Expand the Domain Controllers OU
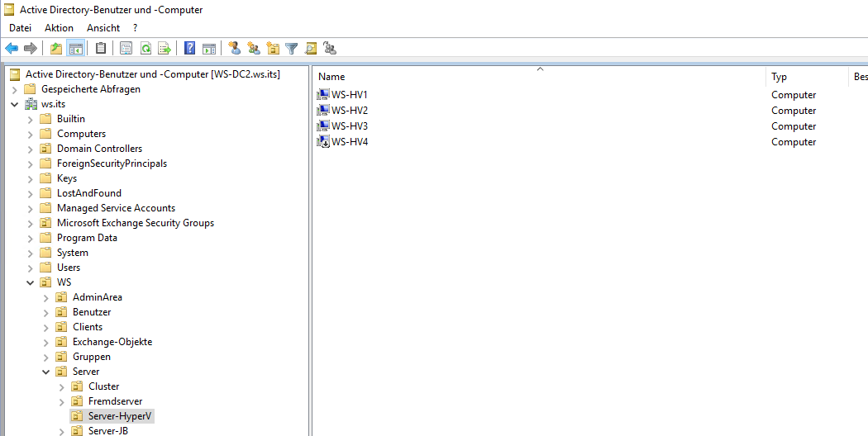The image size is (868, 436). (x=31, y=149)
